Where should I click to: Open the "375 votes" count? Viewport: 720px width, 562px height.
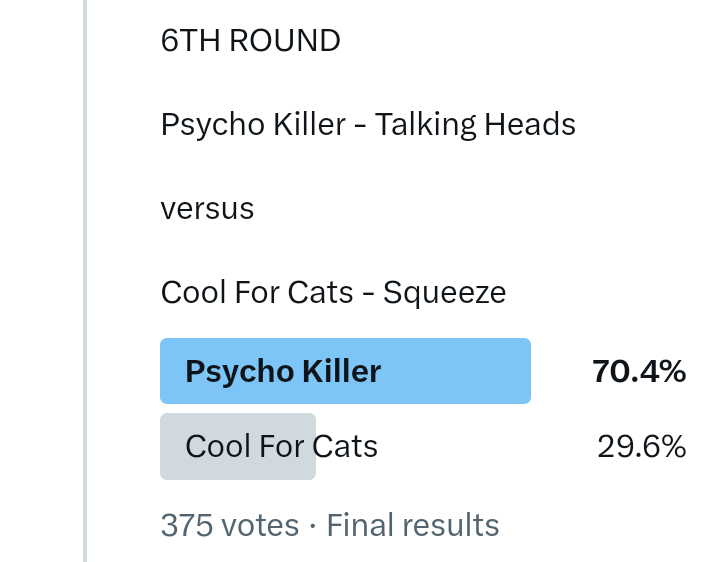(x=229, y=525)
